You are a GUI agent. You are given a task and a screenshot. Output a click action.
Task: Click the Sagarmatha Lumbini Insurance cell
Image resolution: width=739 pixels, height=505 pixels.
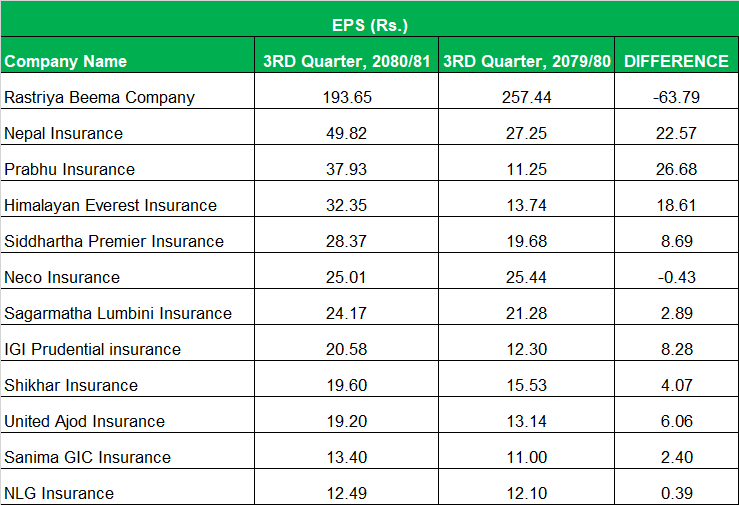point(118,313)
